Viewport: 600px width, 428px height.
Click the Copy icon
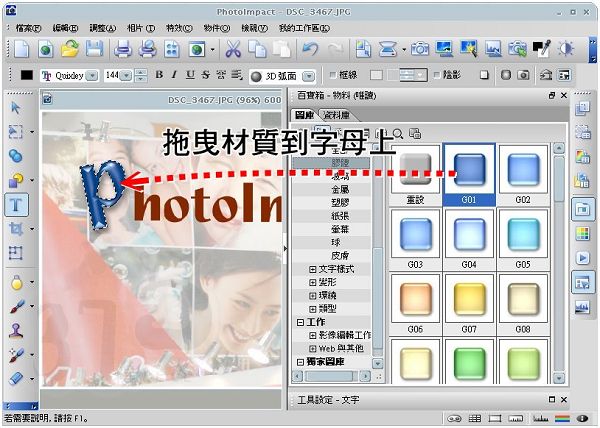[257, 50]
